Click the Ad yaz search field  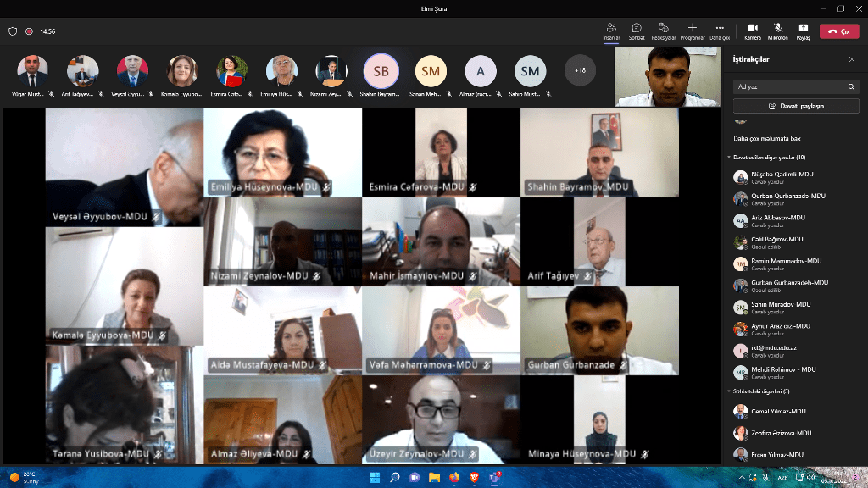coord(788,86)
